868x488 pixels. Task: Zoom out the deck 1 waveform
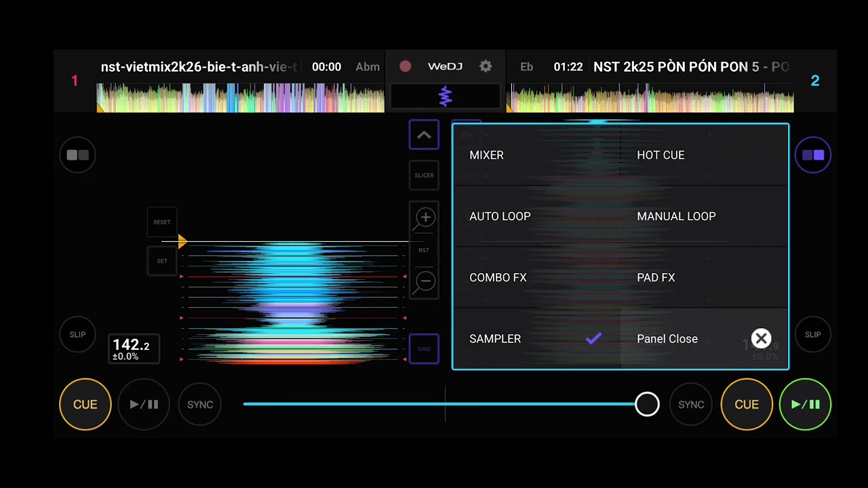pyautogui.click(x=425, y=281)
